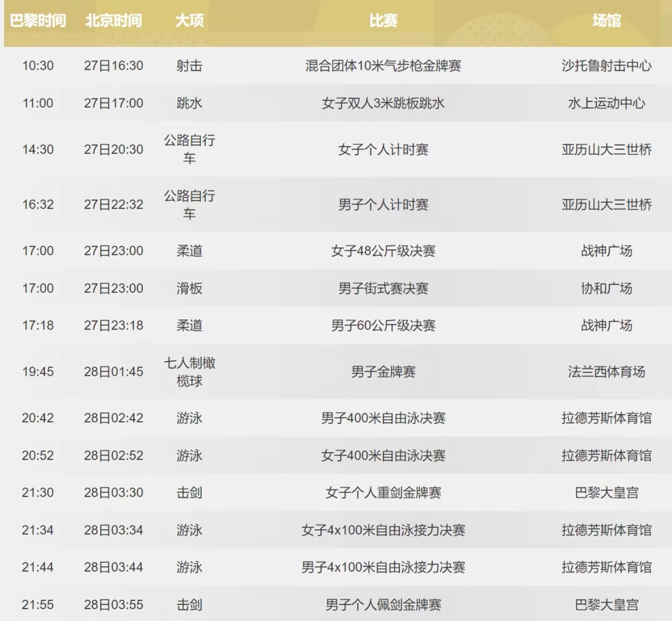Click the 沙托鲁射击中心 venue cell
This screenshot has width=672, height=621.
click(606, 66)
